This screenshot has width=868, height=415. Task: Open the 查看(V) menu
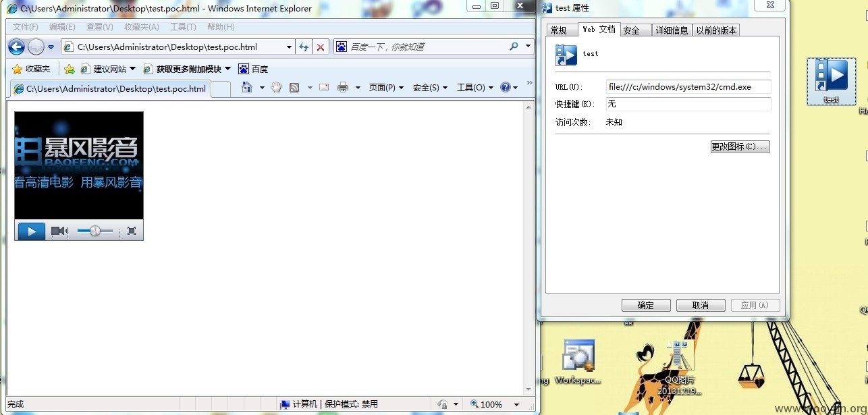coord(100,27)
